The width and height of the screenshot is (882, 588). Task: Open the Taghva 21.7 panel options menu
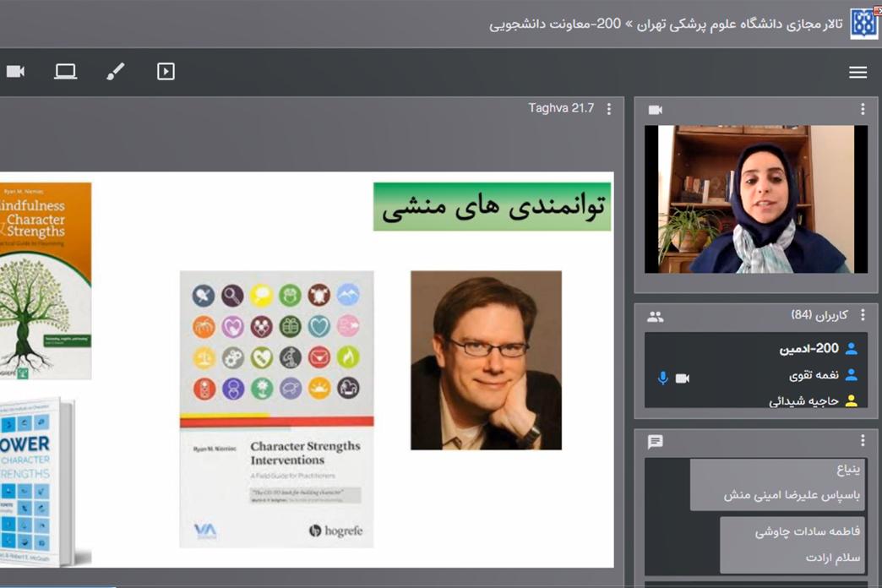pos(609,109)
